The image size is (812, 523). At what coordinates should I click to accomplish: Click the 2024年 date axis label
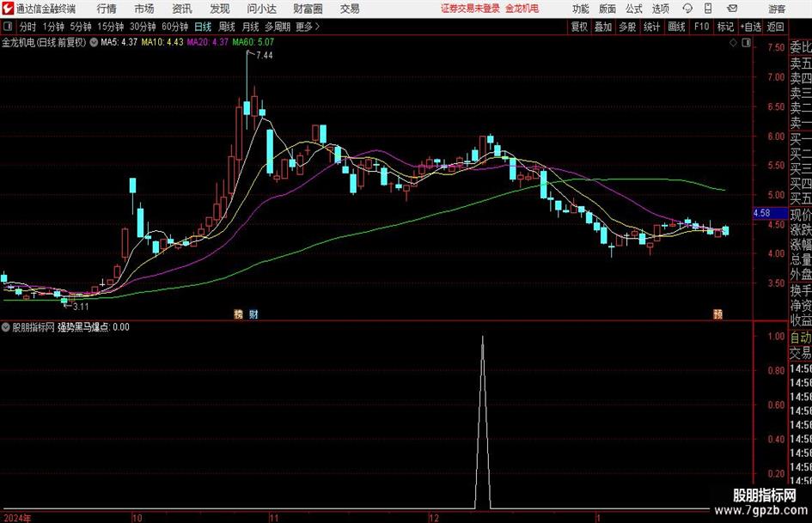17,518
